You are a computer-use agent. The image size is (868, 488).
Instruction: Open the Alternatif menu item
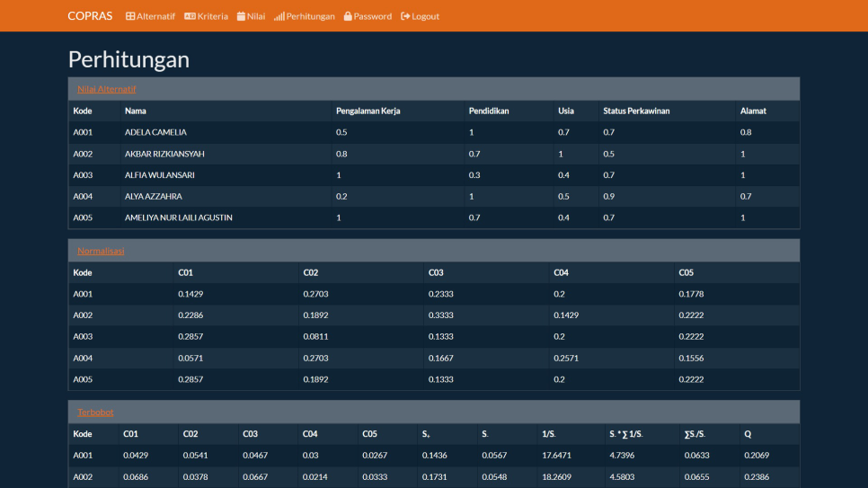(151, 16)
